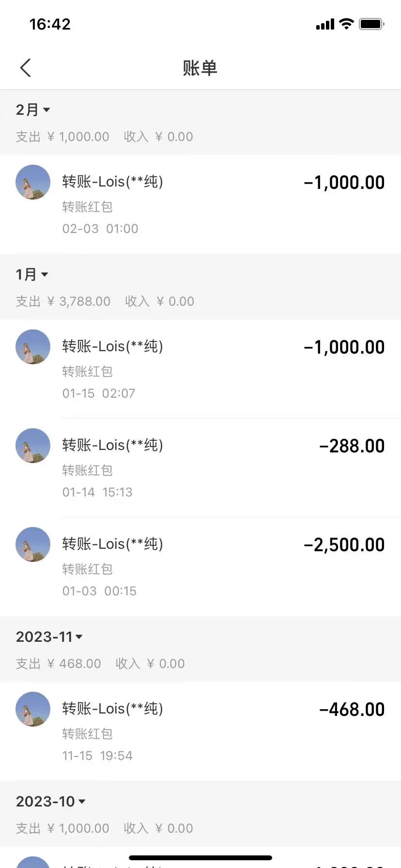The width and height of the screenshot is (401, 868).
Task: Tap avatar of the 01-03 transfer
Action: click(33, 544)
